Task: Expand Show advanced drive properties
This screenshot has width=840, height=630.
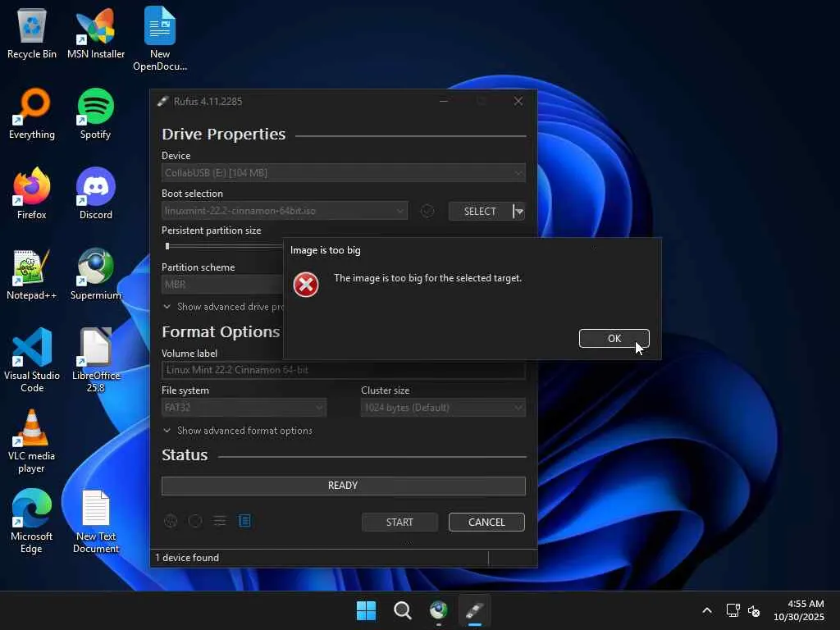Action: click(223, 307)
